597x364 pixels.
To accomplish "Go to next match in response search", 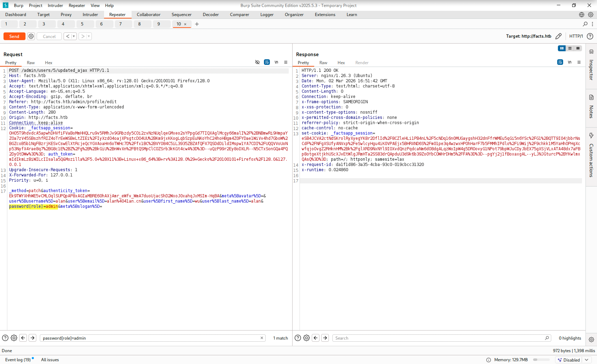I will [x=325, y=338].
